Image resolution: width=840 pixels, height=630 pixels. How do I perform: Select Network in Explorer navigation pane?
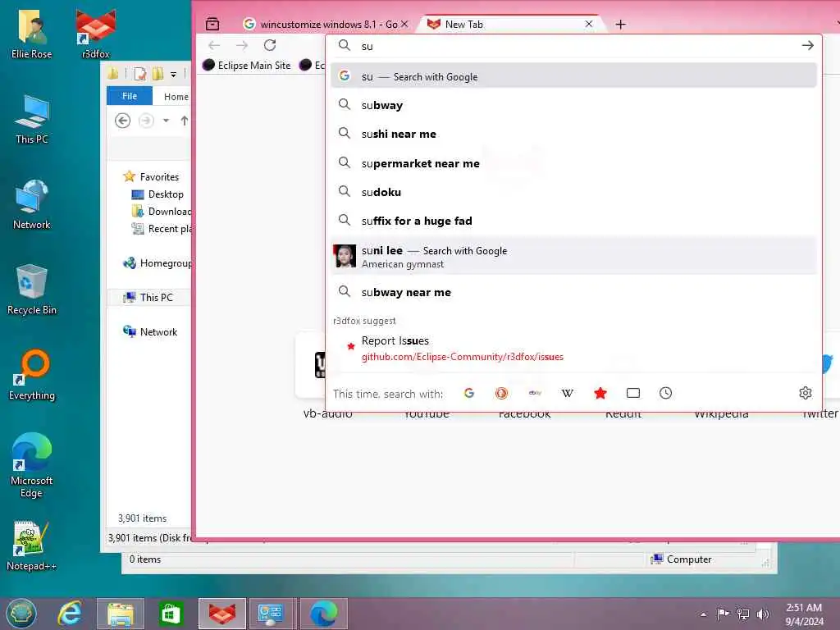click(x=150, y=331)
